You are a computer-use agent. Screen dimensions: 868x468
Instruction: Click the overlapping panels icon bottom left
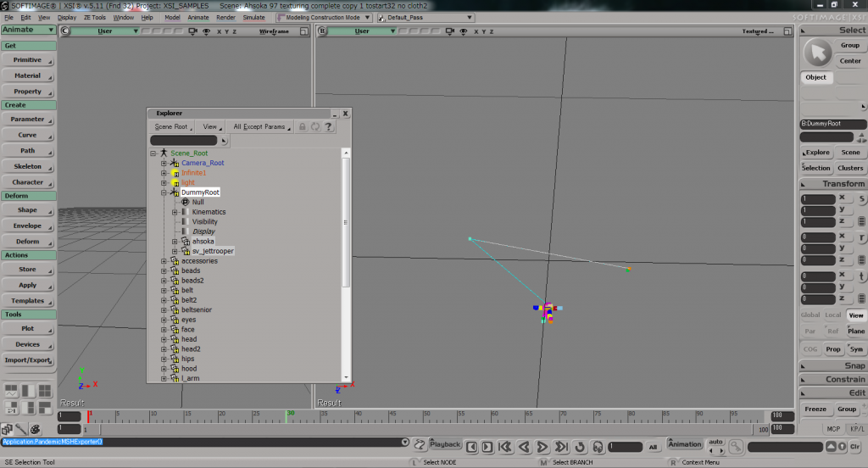[x=7, y=429]
